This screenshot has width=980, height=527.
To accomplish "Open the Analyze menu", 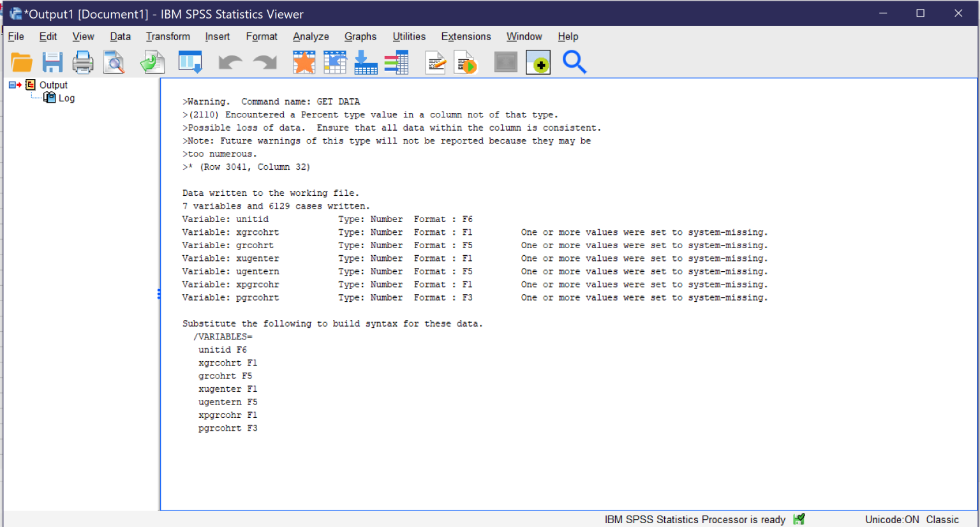I will point(311,36).
